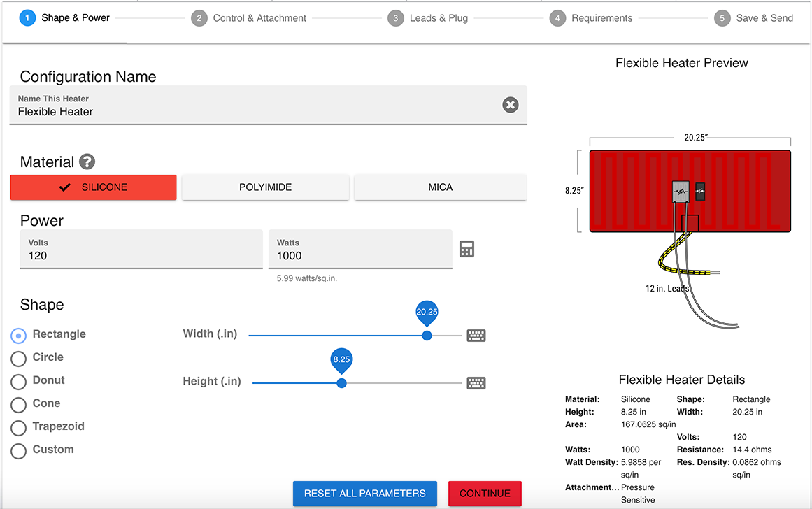Open the Leads & Plug step
Viewport: 812px width, 509px height.
tap(428, 18)
